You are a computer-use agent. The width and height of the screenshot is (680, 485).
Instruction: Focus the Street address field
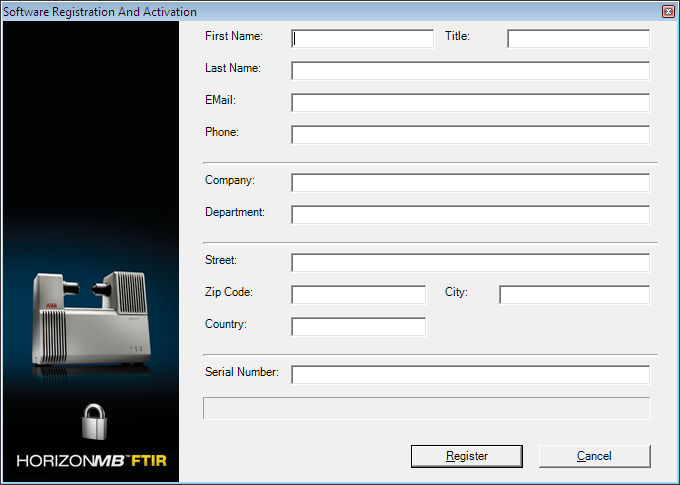click(470, 263)
